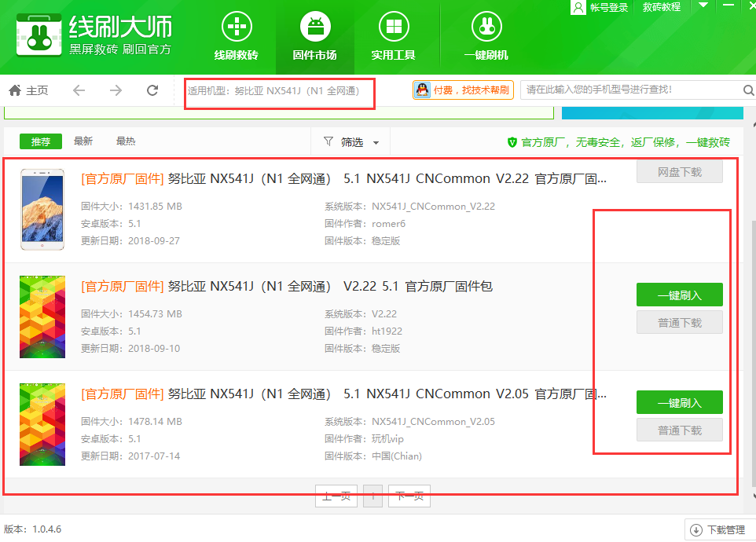The height and width of the screenshot is (542, 756).
Task: Open thumbnail of the V2.22 5.1 官方原厂固件包
Action: (42, 317)
